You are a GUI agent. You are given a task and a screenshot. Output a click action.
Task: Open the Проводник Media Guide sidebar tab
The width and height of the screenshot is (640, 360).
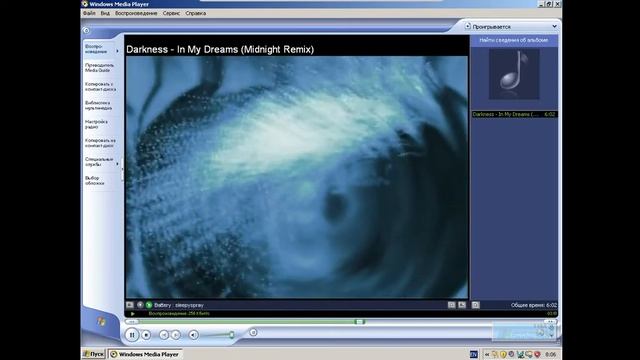pyautogui.click(x=100, y=68)
